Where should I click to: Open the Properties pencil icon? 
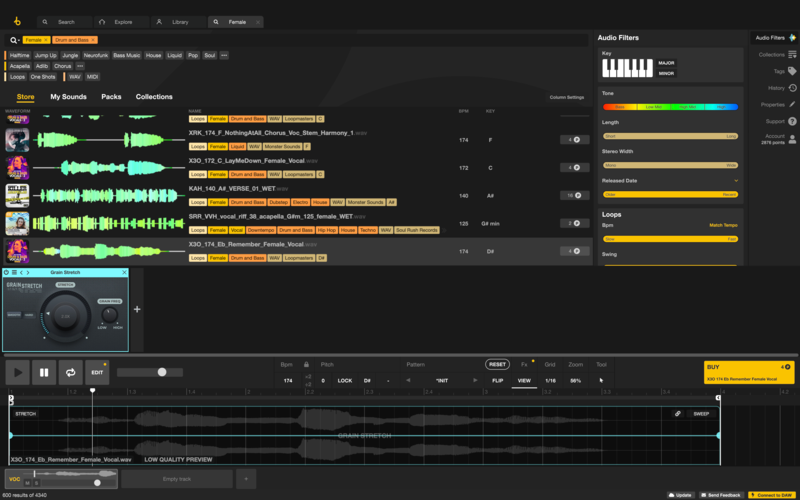[792, 105]
